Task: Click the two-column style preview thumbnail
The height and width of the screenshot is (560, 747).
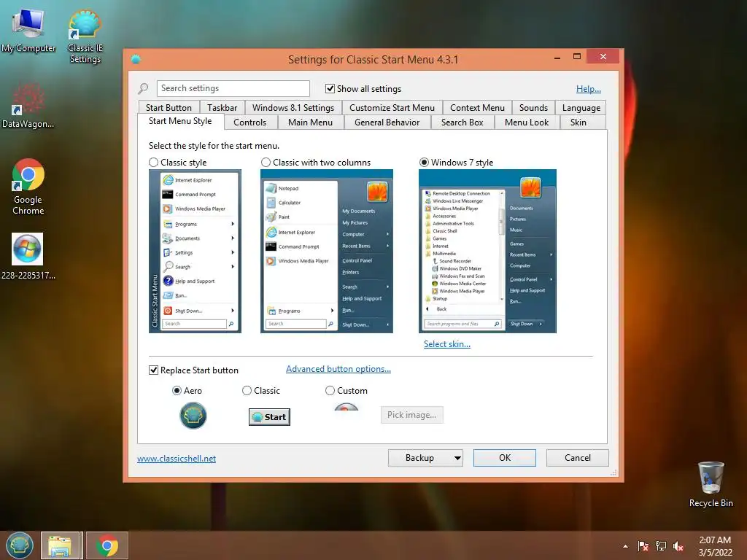Action: pos(327,251)
